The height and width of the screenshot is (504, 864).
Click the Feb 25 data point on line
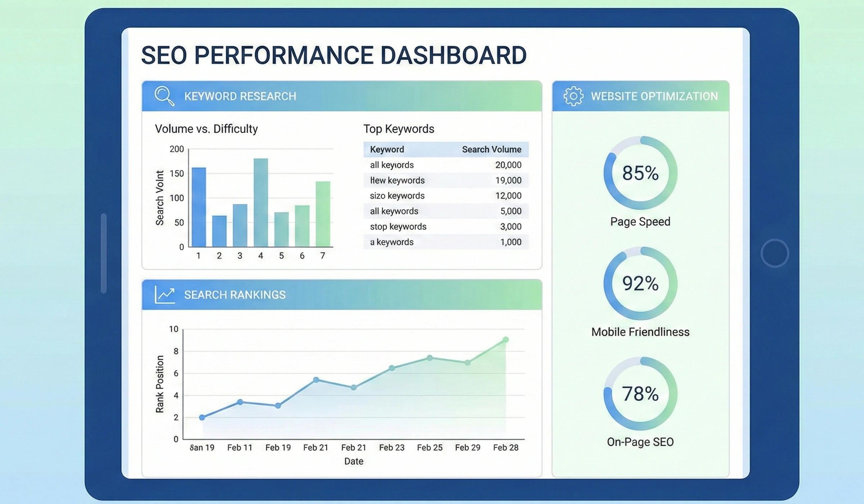[x=429, y=358]
